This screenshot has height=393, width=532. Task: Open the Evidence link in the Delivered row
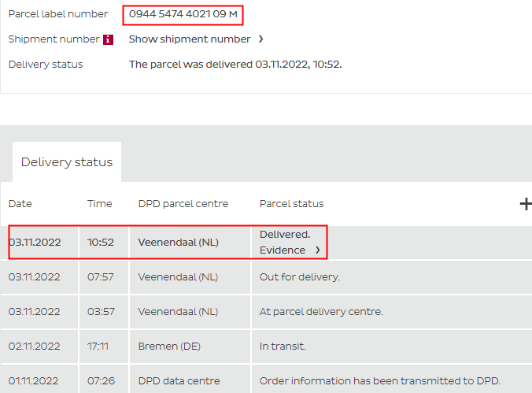coord(283,250)
